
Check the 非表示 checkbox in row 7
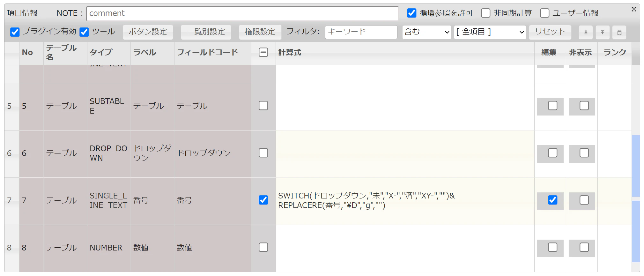click(584, 200)
